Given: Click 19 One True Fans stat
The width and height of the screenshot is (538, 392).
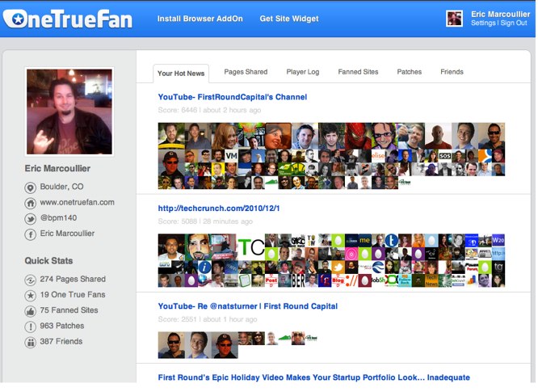Looking at the screenshot, I should point(73,294).
